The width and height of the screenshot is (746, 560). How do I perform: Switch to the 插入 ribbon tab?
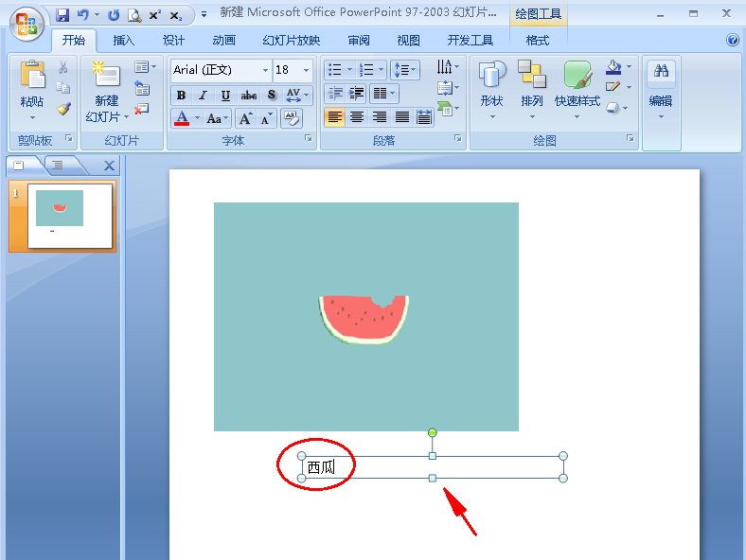point(124,41)
